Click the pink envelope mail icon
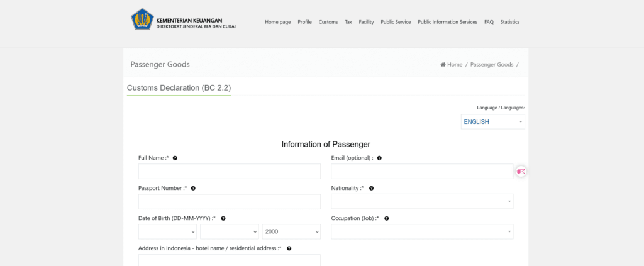 [x=521, y=172]
